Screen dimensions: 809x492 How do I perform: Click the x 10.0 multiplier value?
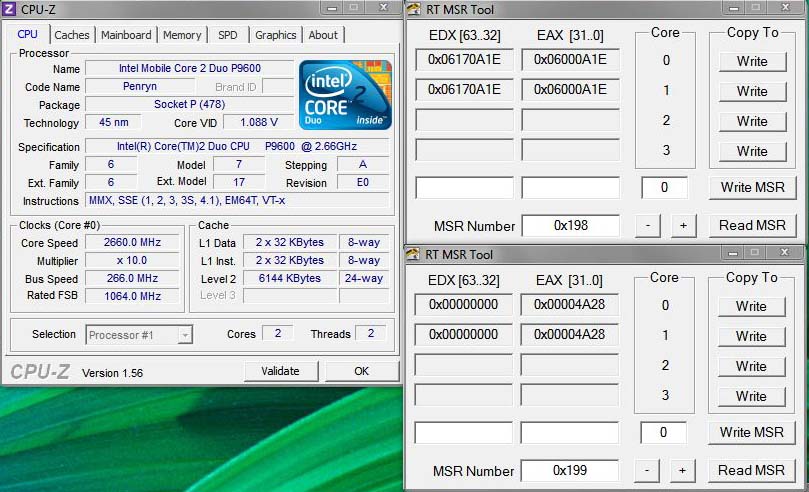click(132, 260)
